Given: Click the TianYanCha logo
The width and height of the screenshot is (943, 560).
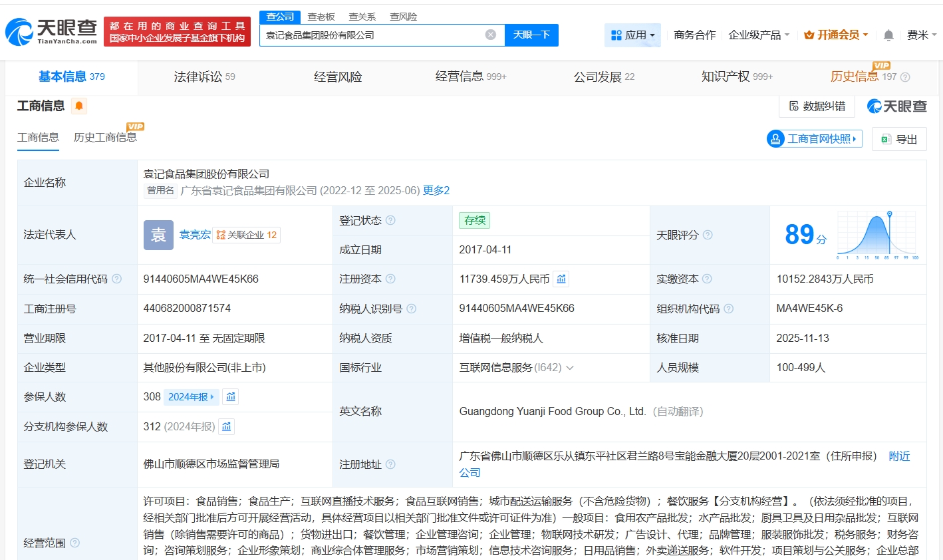Looking at the screenshot, I should [x=51, y=31].
